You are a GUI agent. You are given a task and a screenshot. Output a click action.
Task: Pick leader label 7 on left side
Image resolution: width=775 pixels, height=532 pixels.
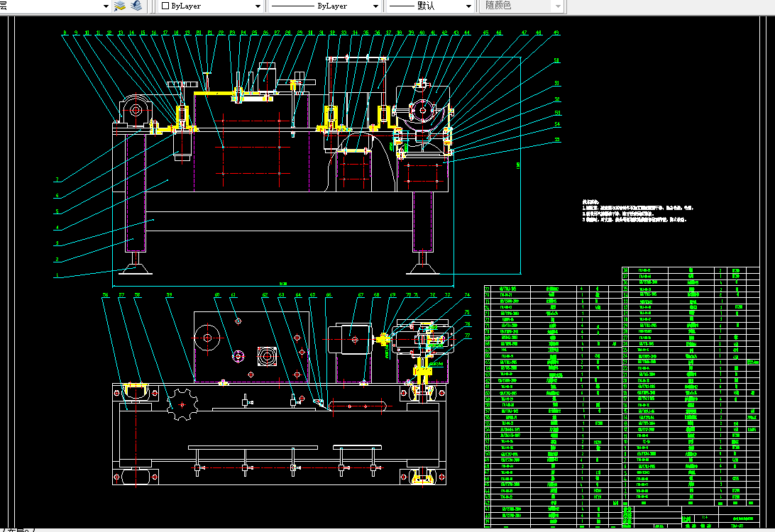pyautogui.click(x=57, y=179)
